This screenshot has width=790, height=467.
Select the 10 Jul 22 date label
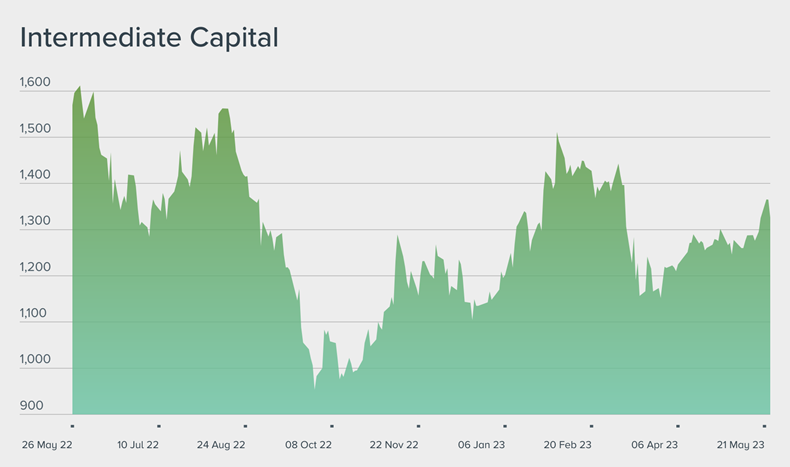point(139,443)
